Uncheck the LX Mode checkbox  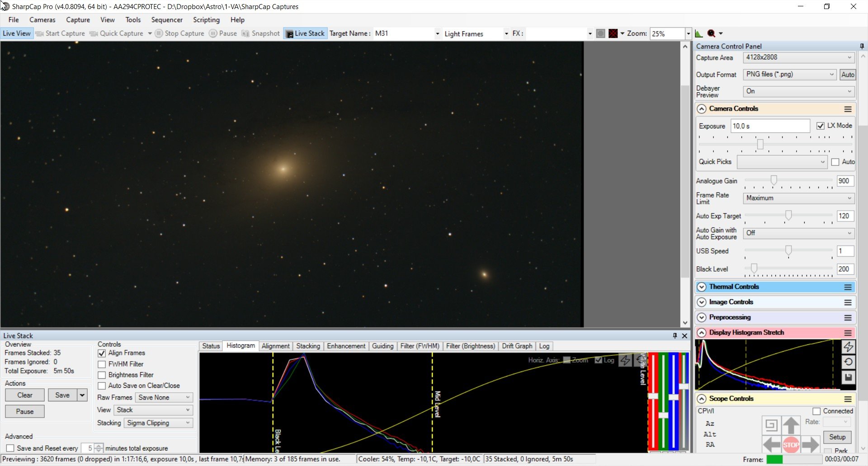(821, 126)
